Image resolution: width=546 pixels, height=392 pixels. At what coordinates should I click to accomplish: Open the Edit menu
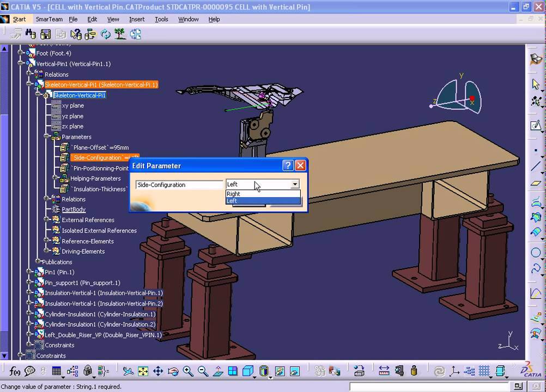(x=92, y=19)
